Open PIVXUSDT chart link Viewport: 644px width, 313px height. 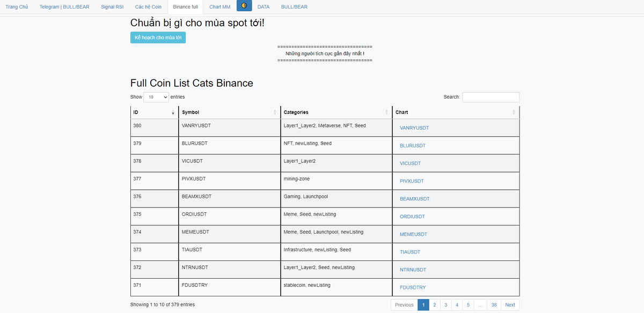point(412,181)
